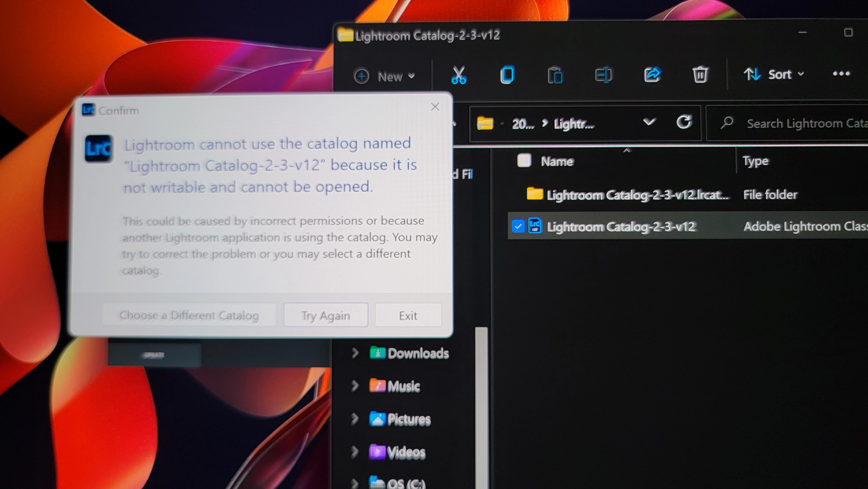
Task: Expand the Downloads tree item
Action: coord(355,353)
